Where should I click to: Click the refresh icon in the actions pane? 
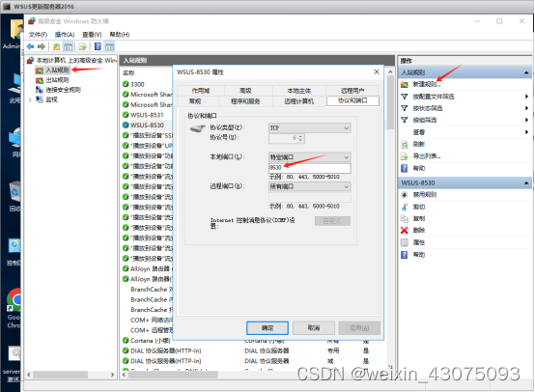click(x=405, y=144)
